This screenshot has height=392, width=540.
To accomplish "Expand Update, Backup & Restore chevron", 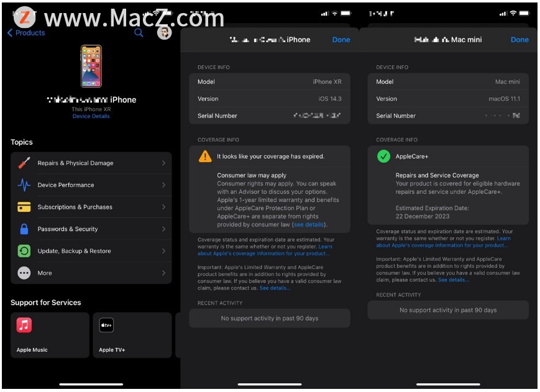I will pos(163,251).
